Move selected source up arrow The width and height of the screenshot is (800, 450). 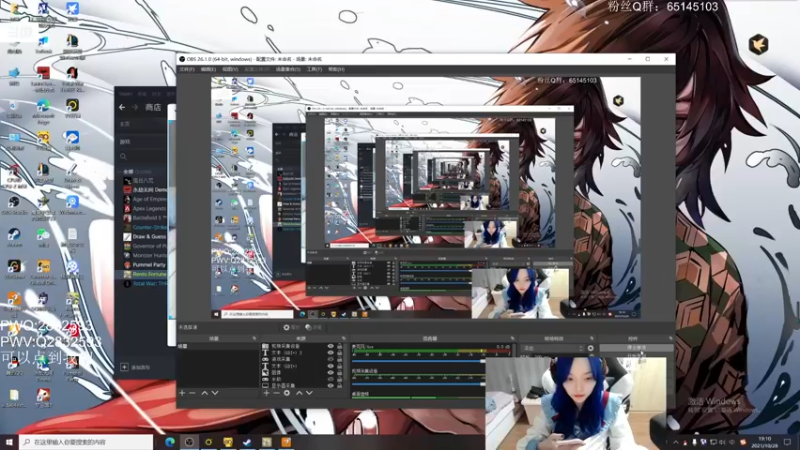(x=299, y=393)
